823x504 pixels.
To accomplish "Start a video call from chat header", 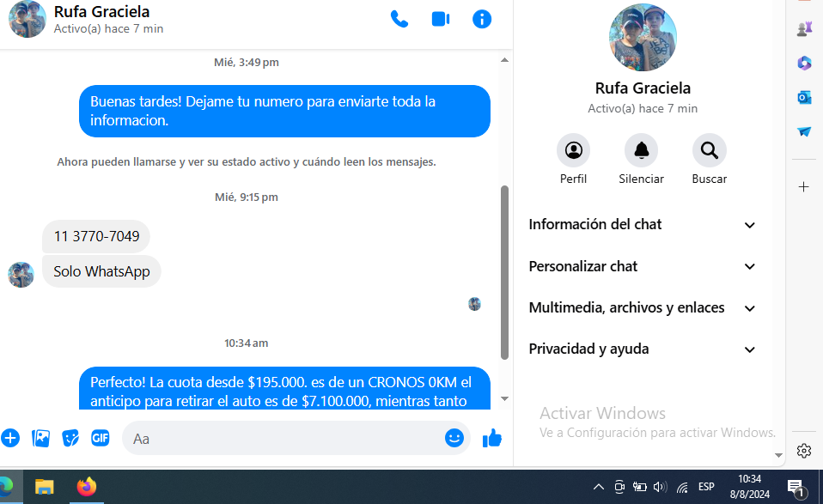I will tap(441, 19).
